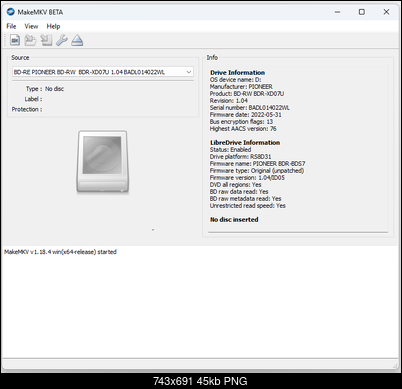Click the Open files toolbar icon
Screen dimensions: 402x389
click(x=15, y=40)
